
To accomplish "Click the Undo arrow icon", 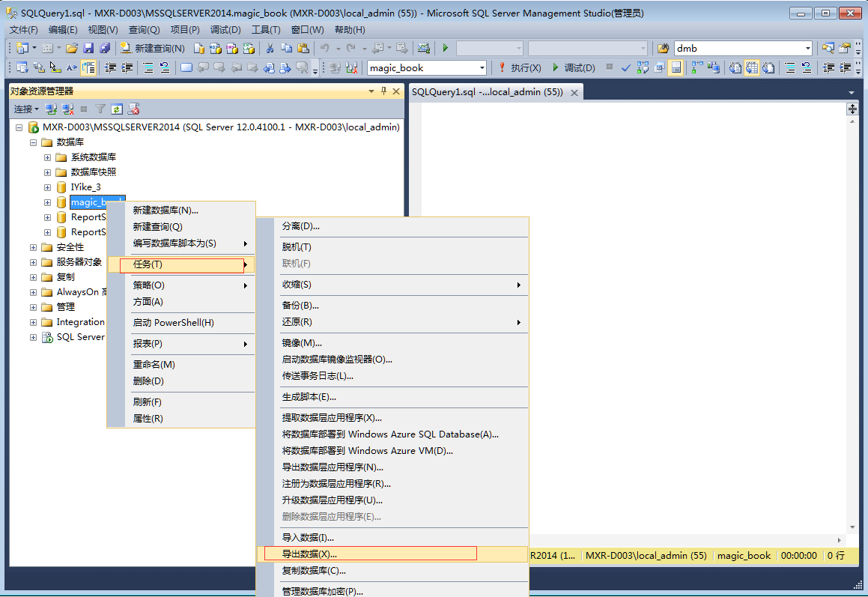I will pos(324,48).
